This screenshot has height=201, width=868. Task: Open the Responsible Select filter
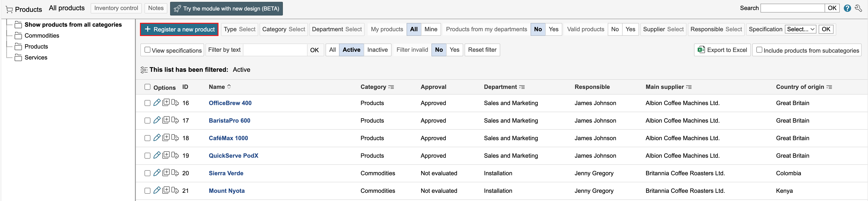716,29
